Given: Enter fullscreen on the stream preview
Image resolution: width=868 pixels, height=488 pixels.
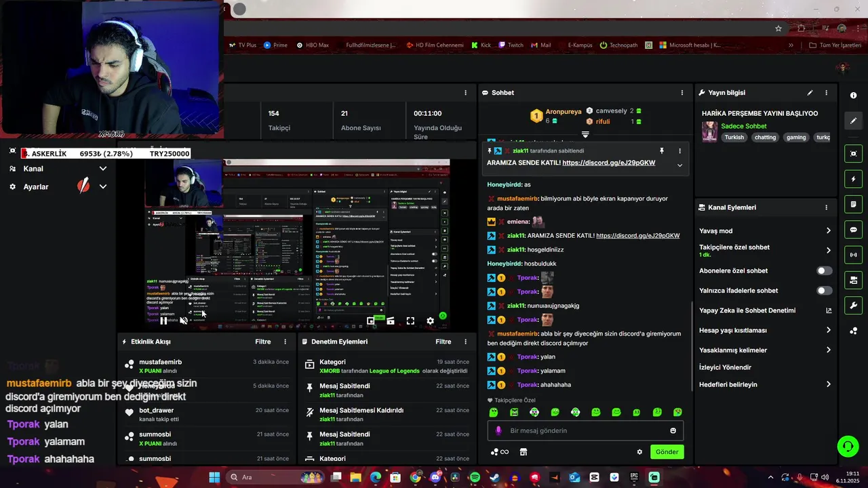Looking at the screenshot, I should pos(410,321).
